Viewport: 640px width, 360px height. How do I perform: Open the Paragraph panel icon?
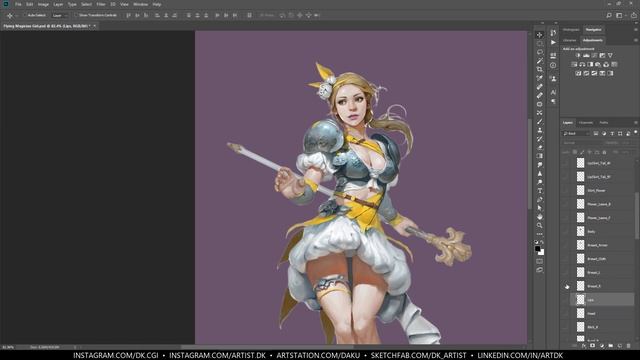[553, 101]
